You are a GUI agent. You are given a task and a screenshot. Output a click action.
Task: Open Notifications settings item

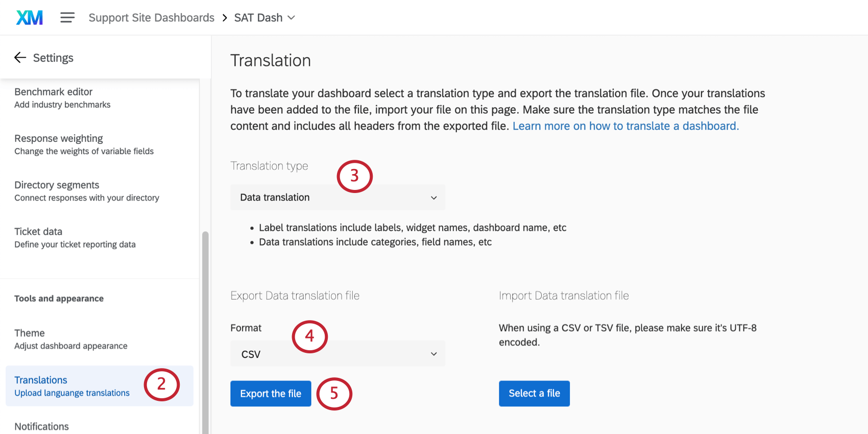[41, 426]
